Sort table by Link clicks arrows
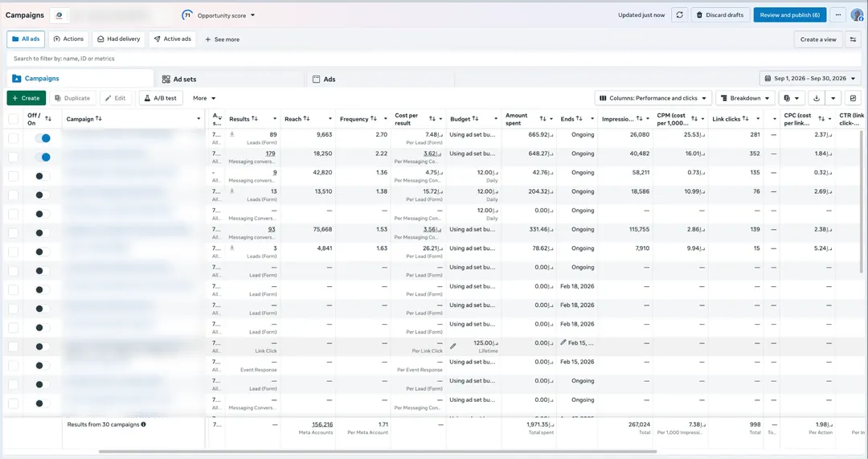868x459 pixels. click(745, 118)
